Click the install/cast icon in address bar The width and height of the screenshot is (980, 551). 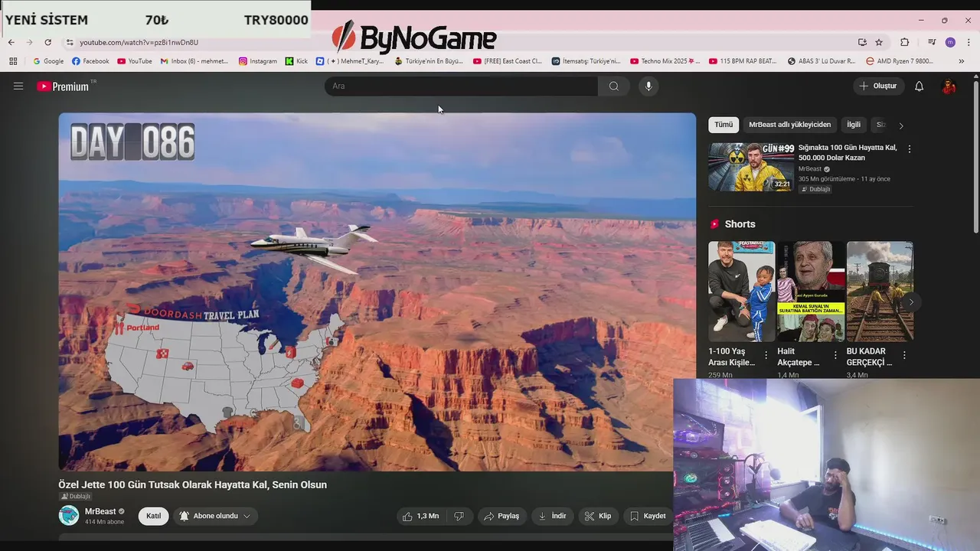coord(862,42)
